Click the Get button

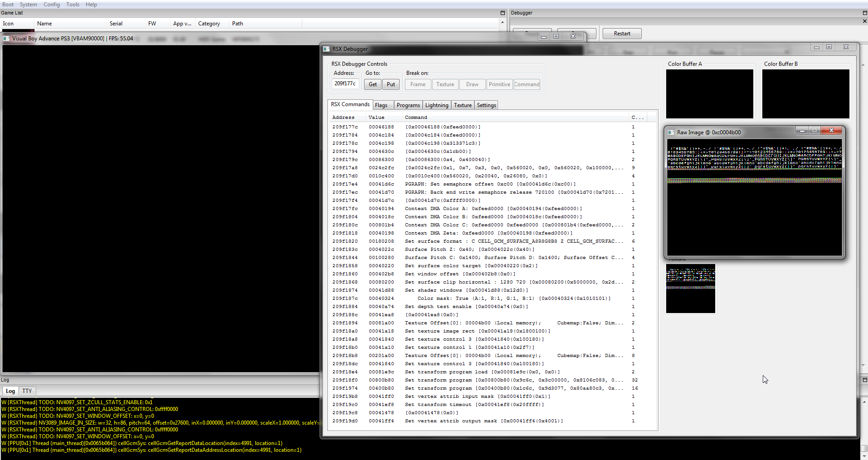(x=372, y=84)
